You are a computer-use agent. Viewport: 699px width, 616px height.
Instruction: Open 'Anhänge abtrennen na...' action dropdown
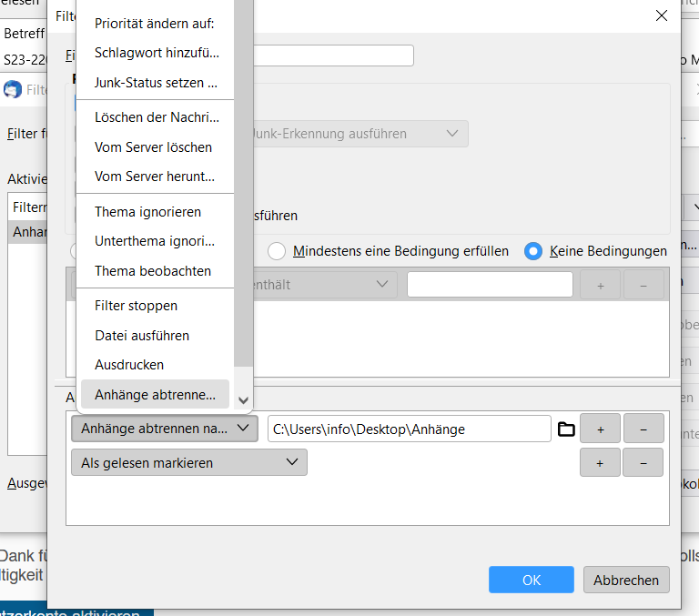point(165,429)
